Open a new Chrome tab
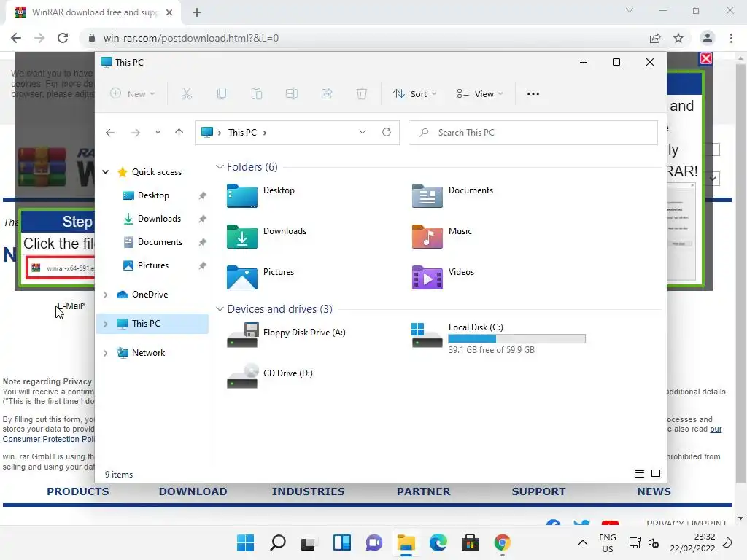This screenshot has width=747, height=560. pos(197,12)
